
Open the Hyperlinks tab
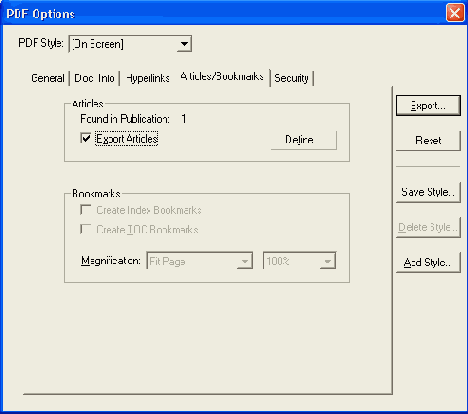click(x=148, y=78)
